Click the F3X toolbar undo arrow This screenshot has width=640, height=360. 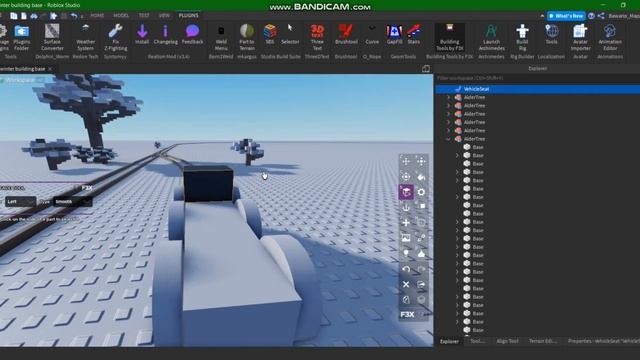406,269
